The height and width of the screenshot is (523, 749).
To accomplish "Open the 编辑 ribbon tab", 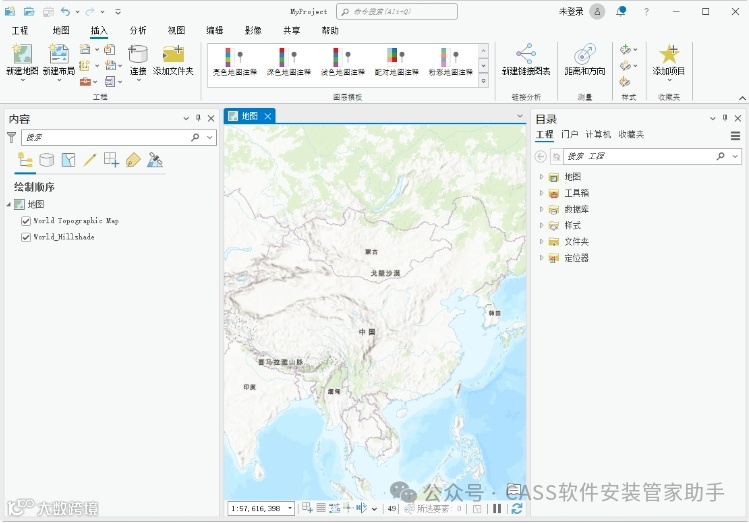I will pos(215,31).
